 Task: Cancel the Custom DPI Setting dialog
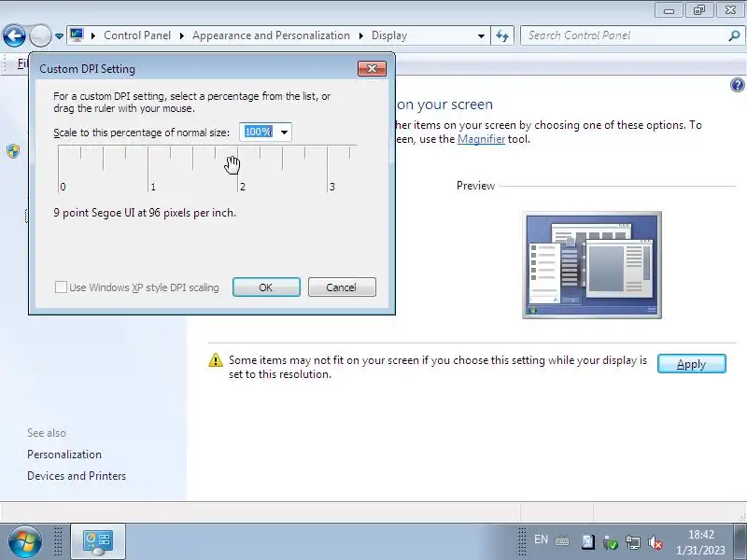point(342,287)
